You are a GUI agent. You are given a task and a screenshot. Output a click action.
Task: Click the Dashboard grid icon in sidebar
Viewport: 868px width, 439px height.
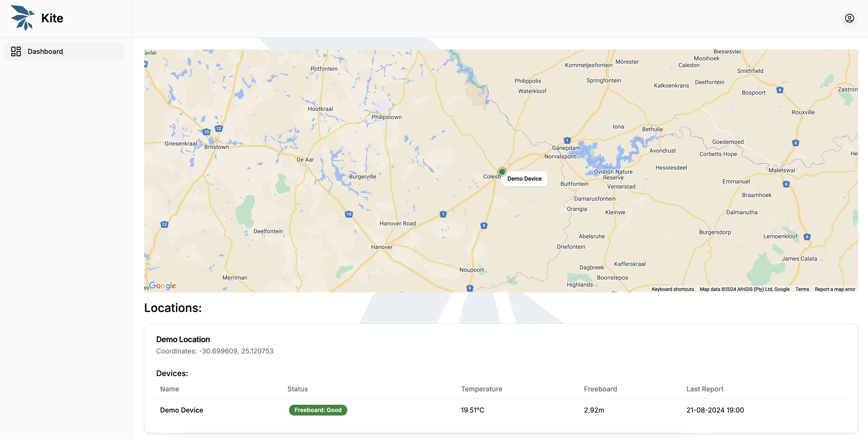coord(16,51)
